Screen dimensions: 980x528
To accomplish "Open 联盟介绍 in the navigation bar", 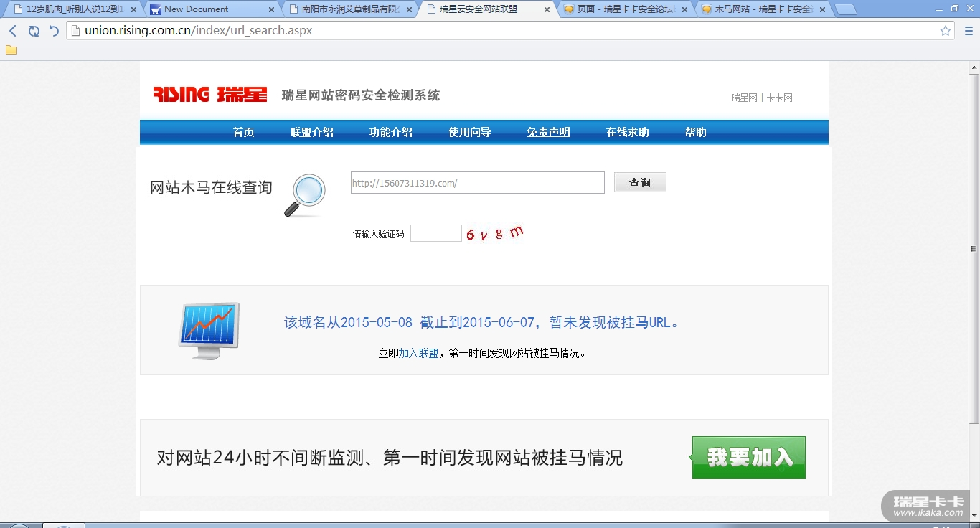I will point(312,133).
